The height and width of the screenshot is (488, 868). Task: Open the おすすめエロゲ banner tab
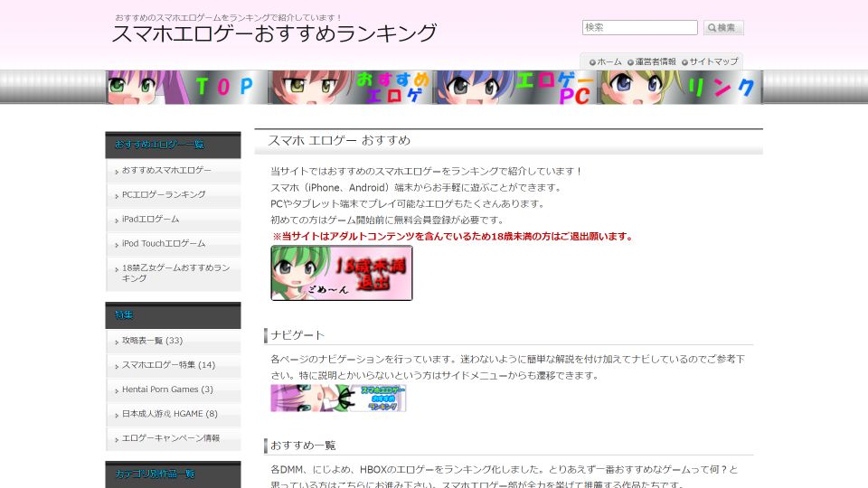352,88
